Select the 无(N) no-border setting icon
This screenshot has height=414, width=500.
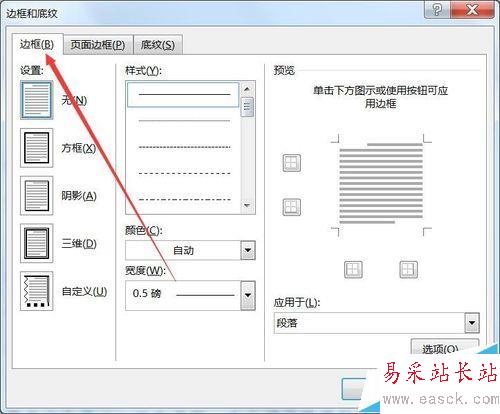point(37,100)
